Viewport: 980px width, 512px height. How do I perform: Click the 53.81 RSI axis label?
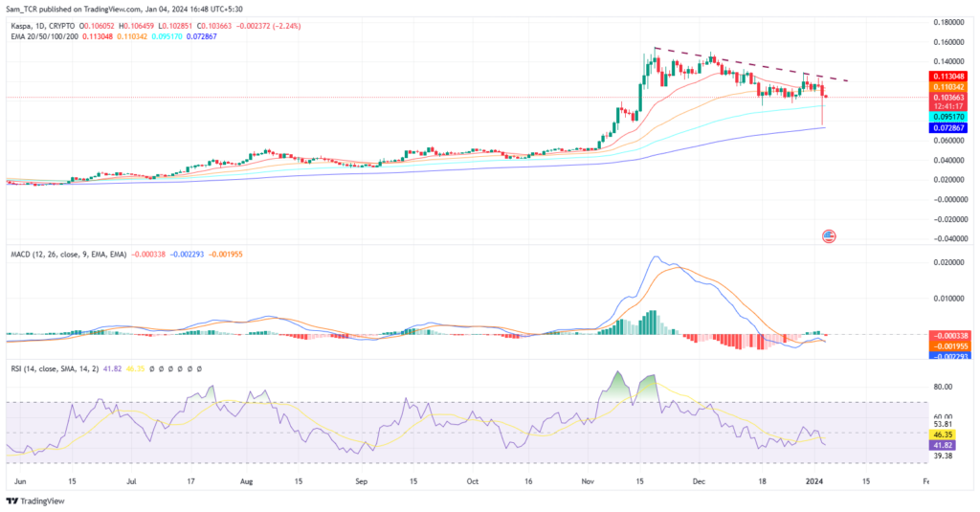coord(943,425)
